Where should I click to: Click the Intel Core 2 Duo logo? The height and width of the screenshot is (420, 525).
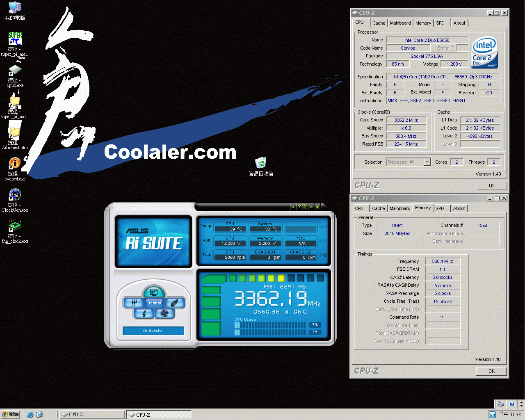pyautogui.click(x=485, y=52)
